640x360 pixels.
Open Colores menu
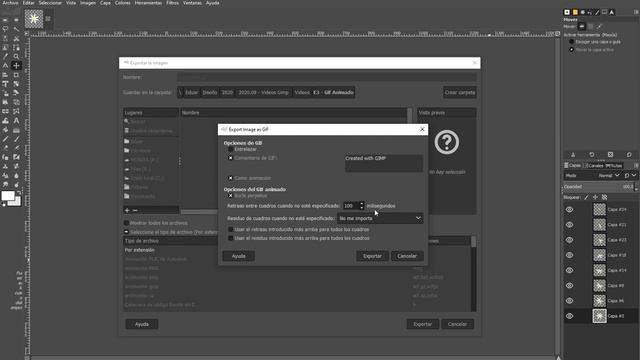click(x=122, y=3)
